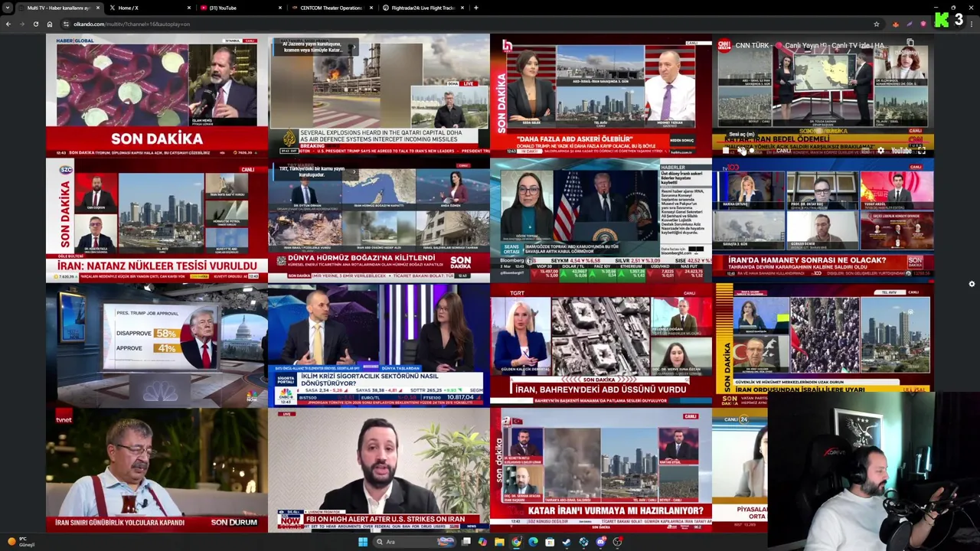Open the Chrome three-dot menu
The image size is (980, 551).
(971, 24)
